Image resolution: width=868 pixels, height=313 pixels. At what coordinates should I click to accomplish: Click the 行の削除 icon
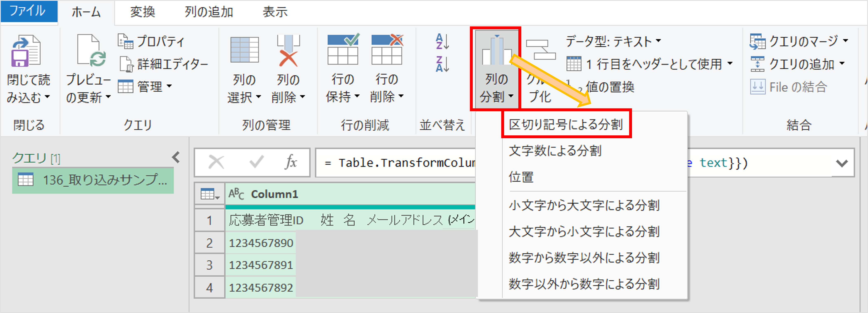tap(387, 49)
